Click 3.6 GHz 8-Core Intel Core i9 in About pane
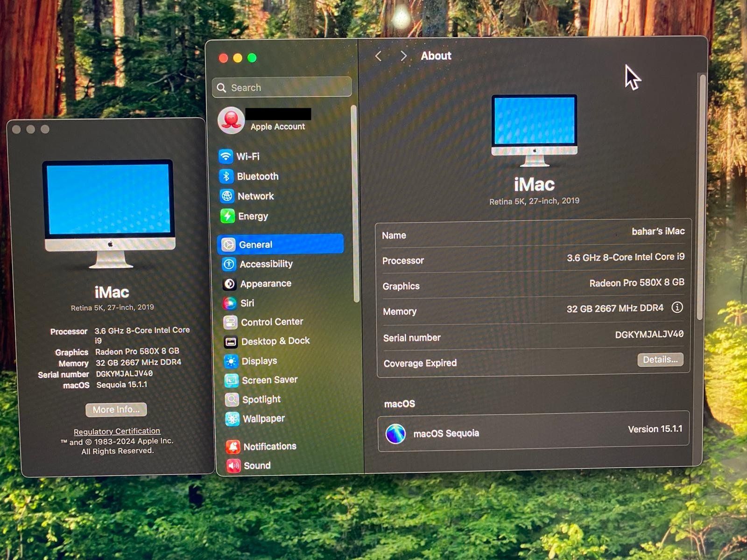This screenshot has height=560, width=747. coord(626,257)
